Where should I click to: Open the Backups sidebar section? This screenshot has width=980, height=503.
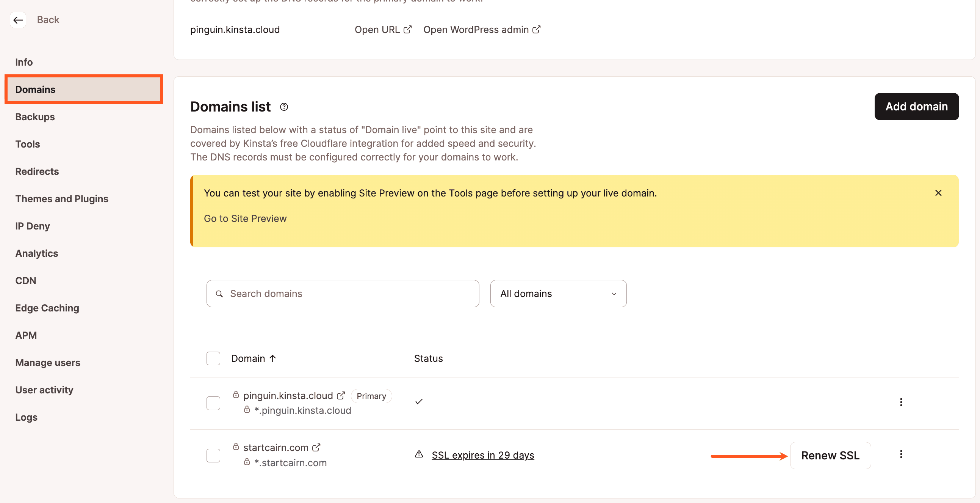pyautogui.click(x=35, y=117)
